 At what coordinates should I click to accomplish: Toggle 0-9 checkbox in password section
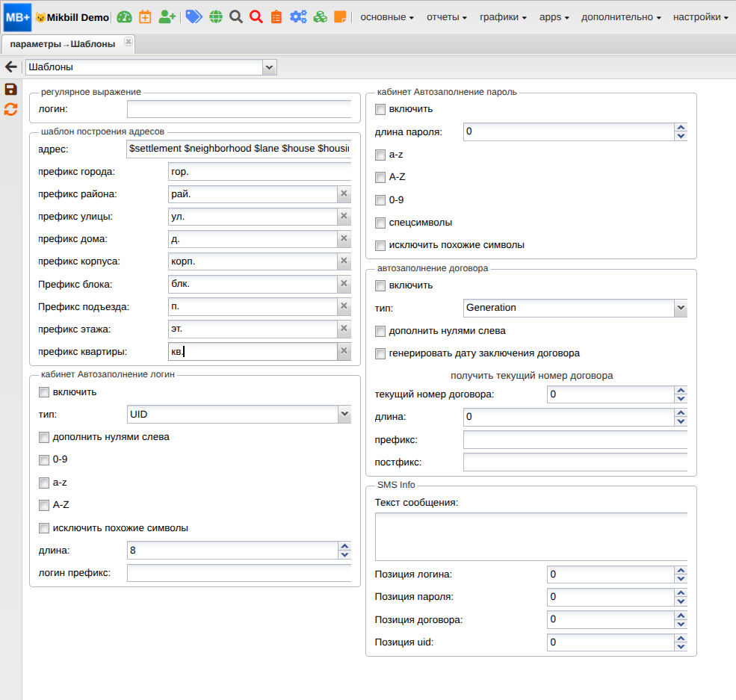380,200
